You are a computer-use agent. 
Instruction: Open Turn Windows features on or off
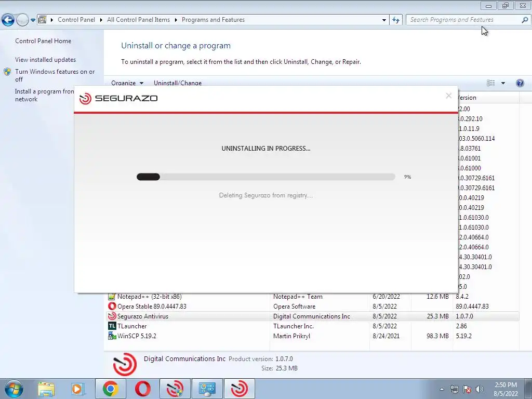[55, 75]
